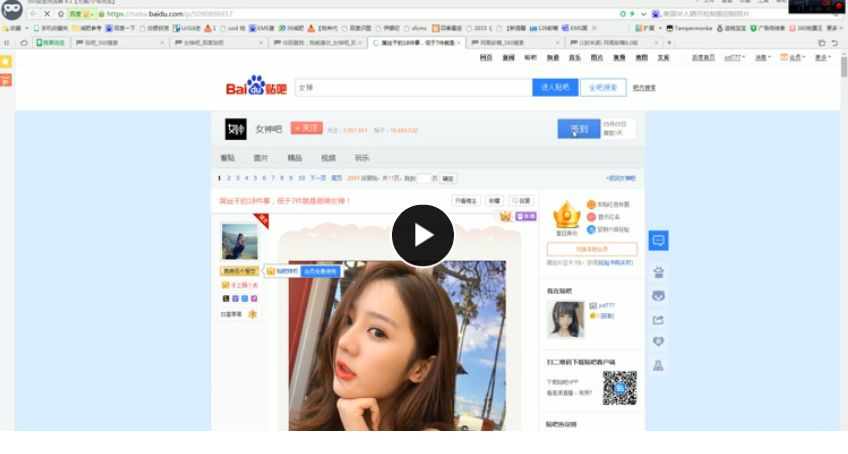The image size is (848, 454).
Task: Open the 精品 forum tab
Action: click(295, 158)
